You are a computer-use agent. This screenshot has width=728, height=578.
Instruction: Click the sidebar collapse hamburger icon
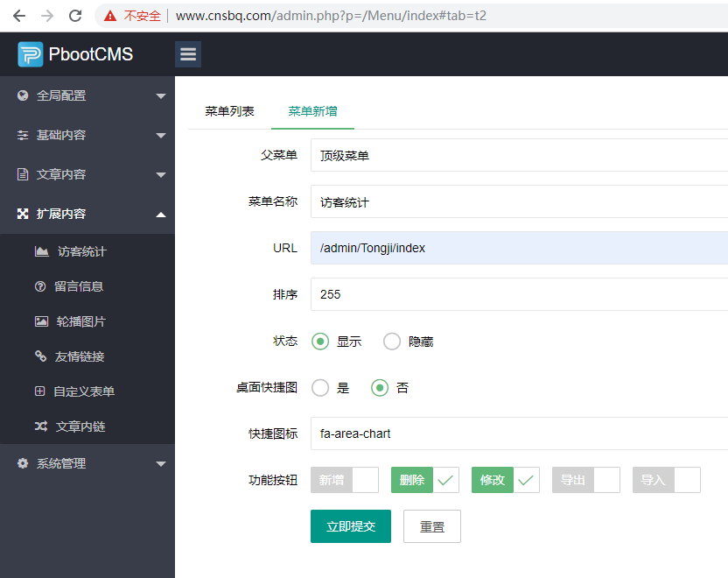point(187,53)
